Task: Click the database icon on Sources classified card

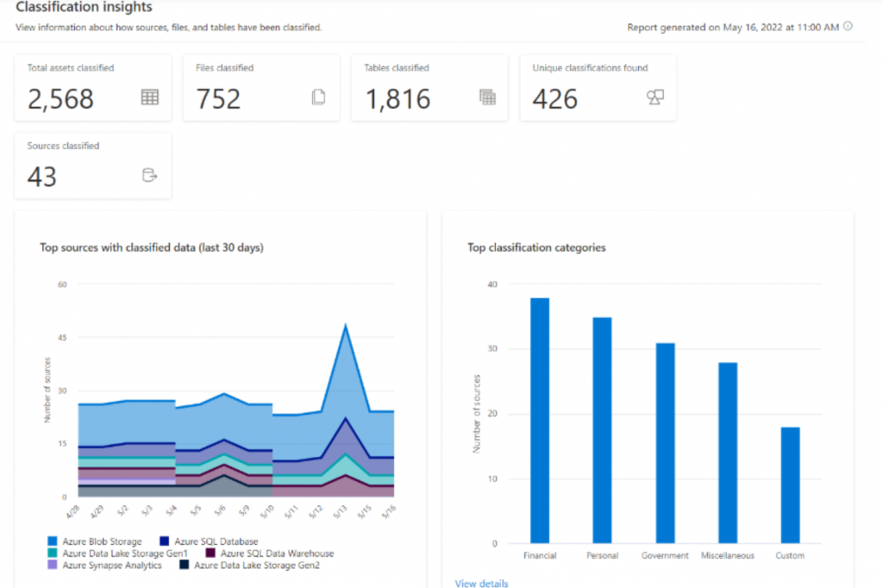Action: click(149, 175)
